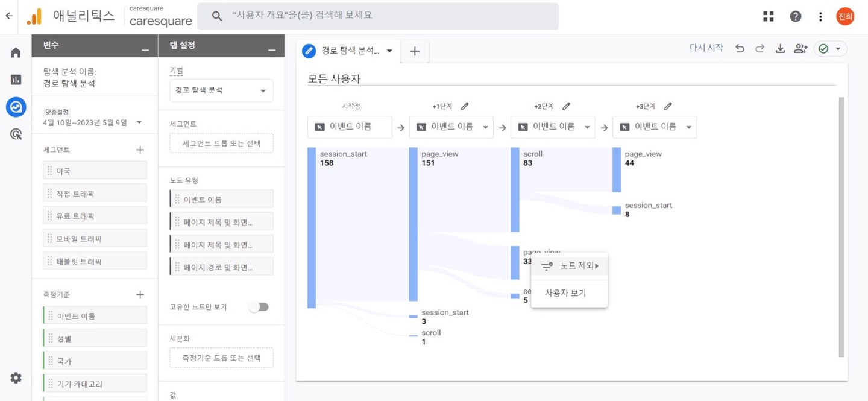Minimize the 탭 설정 panel
The width and height of the screenshot is (868, 401).
click(272, 49)
